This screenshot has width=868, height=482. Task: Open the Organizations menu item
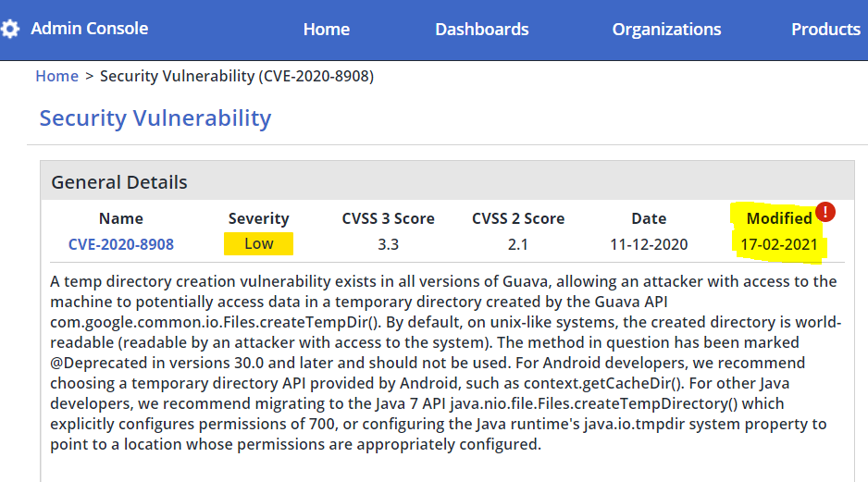[x=666, y=30]
